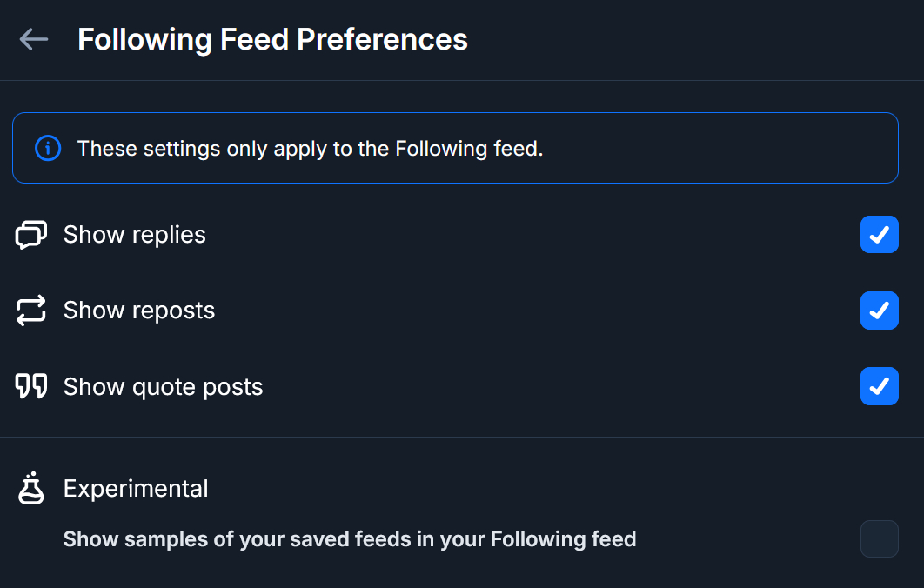Click the separator line below the page header

(462, 80)
